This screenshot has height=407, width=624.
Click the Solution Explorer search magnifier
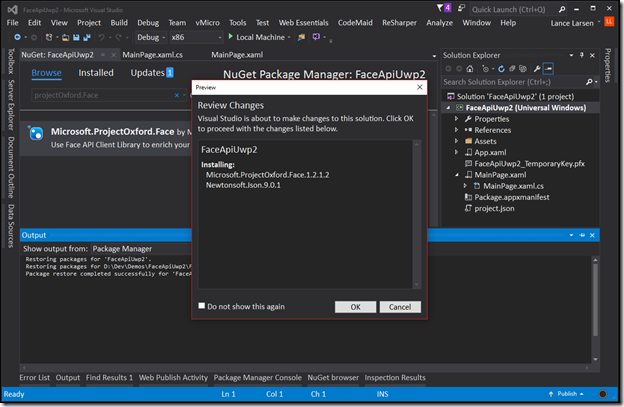pos(589,82)
